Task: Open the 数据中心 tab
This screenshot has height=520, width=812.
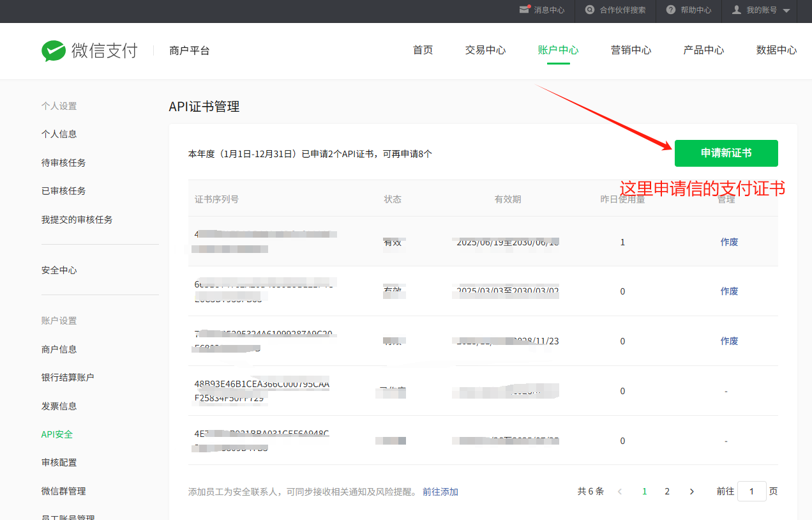Action: click(x=776, y=50)
